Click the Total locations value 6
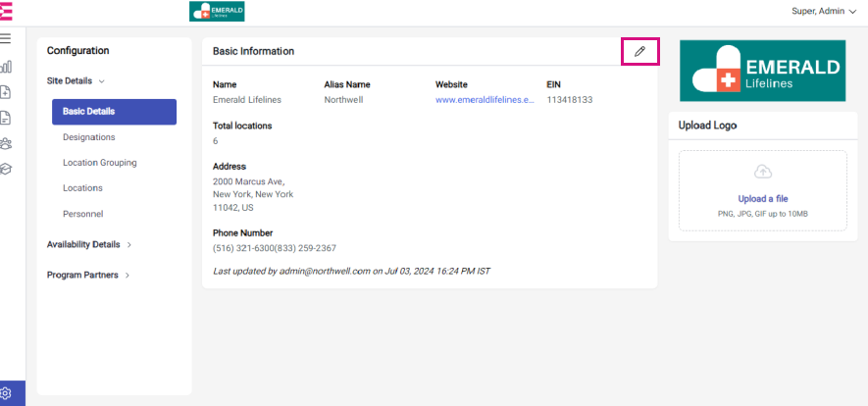Screen dimensions: 868x406 point(216,141)
